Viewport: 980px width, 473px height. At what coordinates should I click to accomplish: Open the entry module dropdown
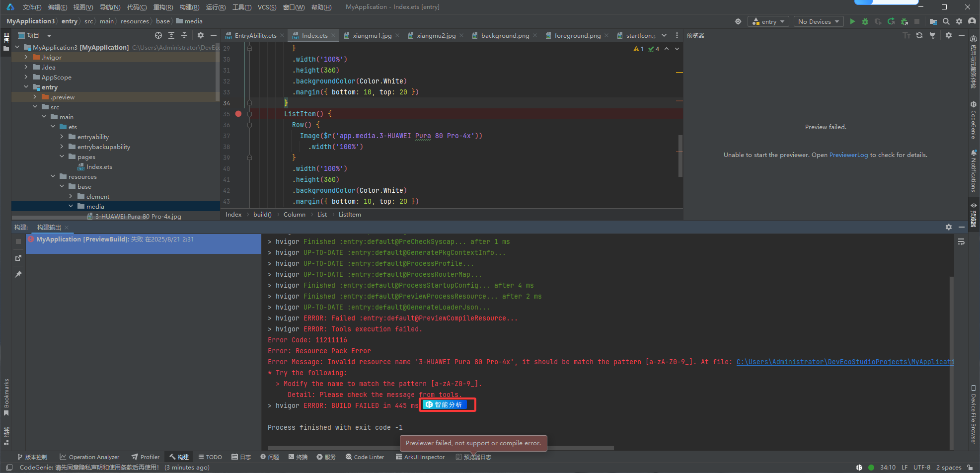pyautogui.click(x=768, y=21)
